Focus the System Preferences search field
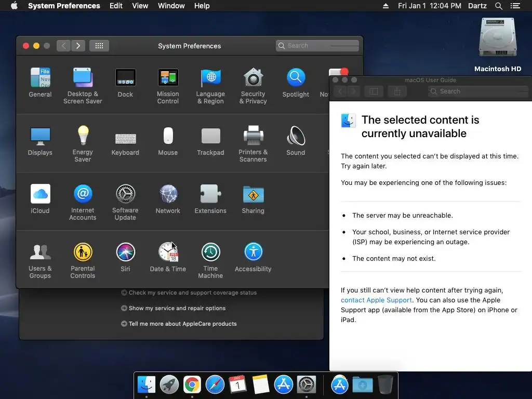Image resolution: width=532 pixels, height=399 pixels. click(317, 46)
